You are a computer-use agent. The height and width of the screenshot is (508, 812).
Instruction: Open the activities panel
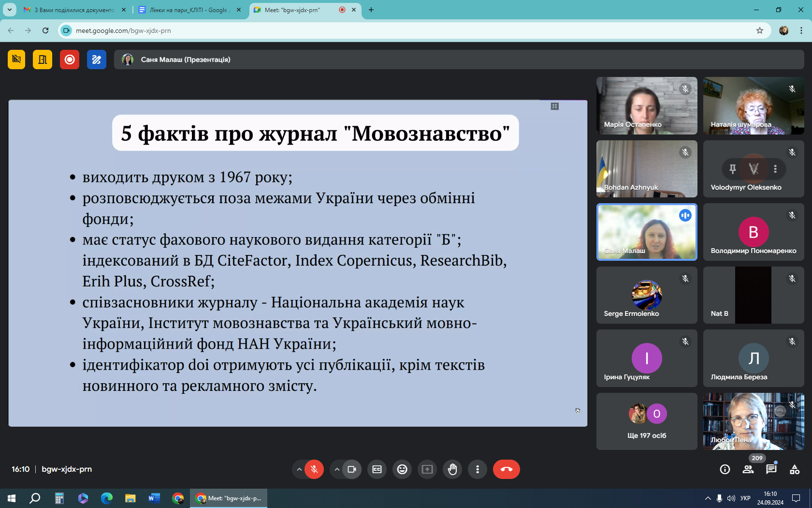[x=794, y=469]
